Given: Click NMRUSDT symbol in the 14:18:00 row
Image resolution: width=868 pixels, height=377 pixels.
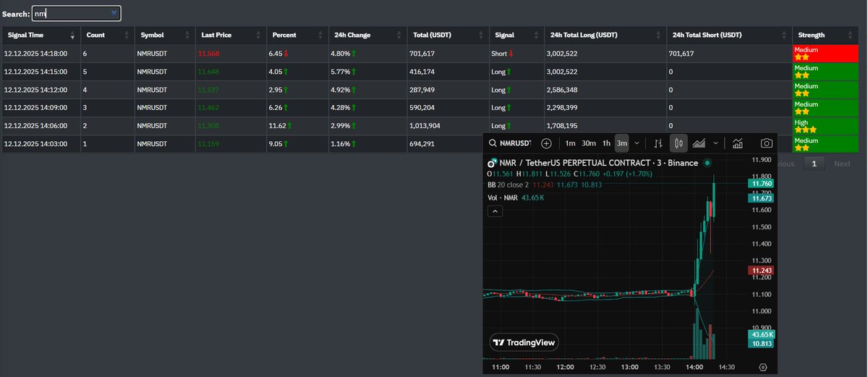Looking at the screenshot, I should click(x=153, y=54).
